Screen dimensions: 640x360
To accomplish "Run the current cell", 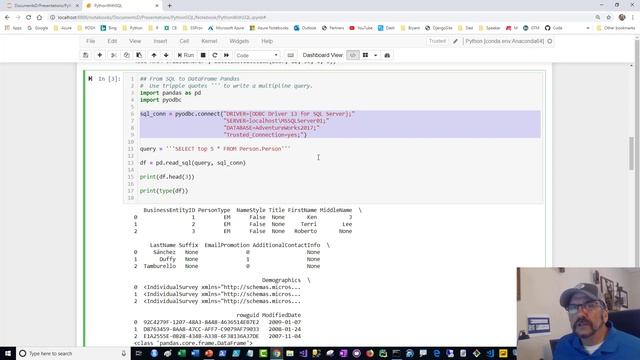I will click(186, 55).
